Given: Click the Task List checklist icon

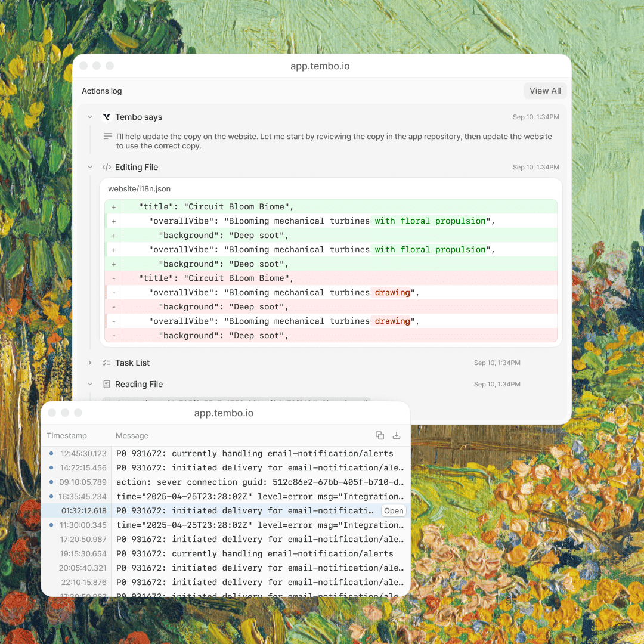Looking at the screenshot, I should pyautogui.click(x=107, y=363).
